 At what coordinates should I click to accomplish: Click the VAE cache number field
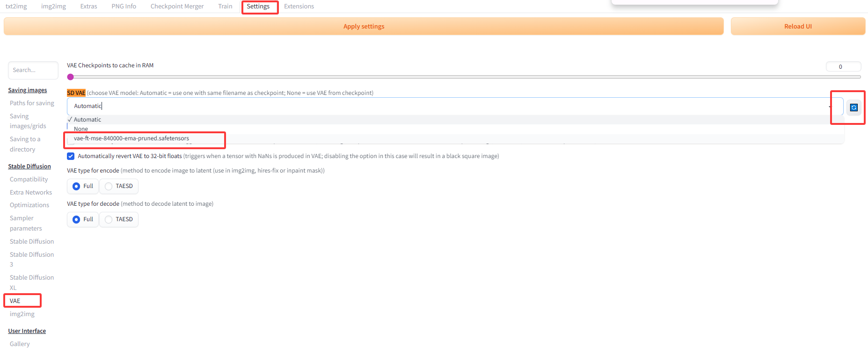click(x=843, y=67)
